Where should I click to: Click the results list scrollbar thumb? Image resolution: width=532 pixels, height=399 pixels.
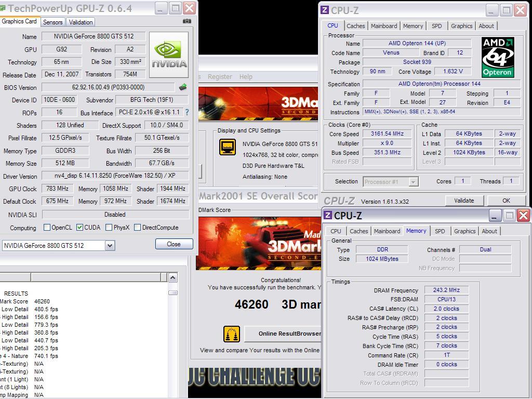coord(172,292)
